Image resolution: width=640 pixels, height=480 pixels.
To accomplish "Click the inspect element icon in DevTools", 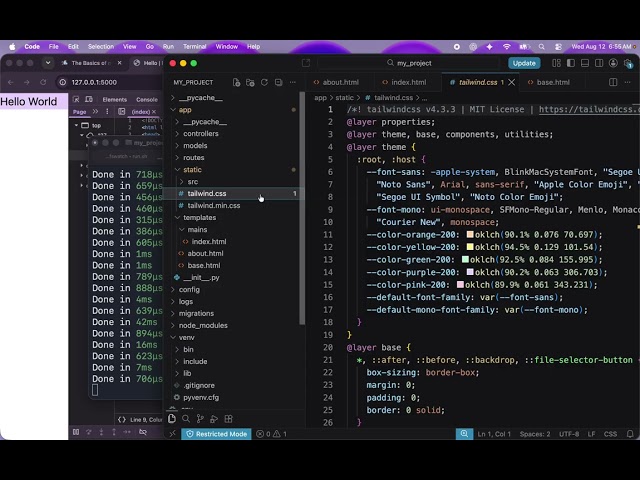I will coord(76,99).
